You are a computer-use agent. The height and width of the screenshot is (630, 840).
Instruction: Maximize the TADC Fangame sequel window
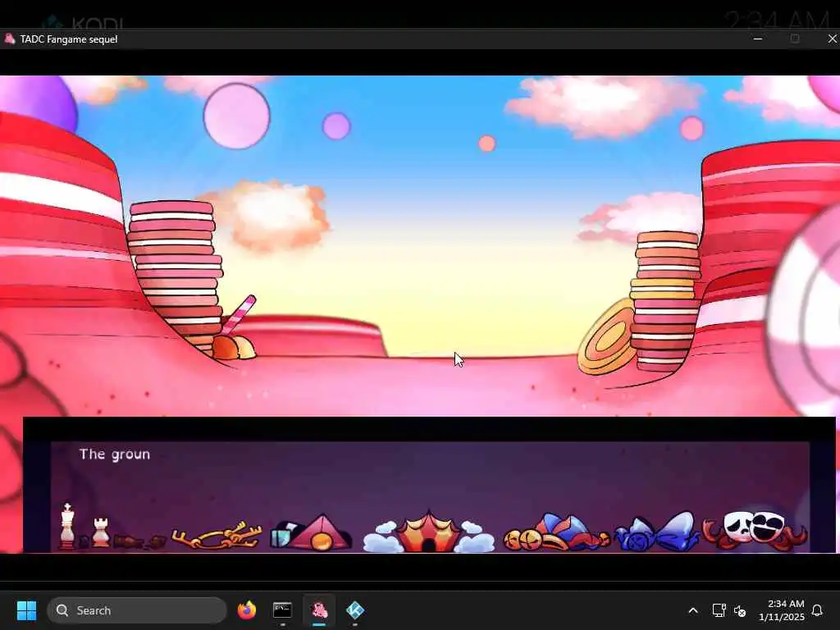click(x=795, y=39)
